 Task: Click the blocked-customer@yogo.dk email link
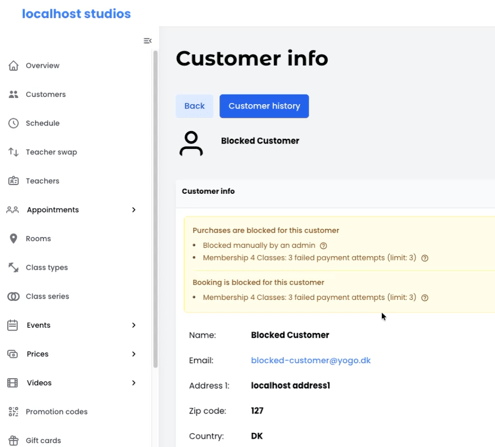[311, 360]
